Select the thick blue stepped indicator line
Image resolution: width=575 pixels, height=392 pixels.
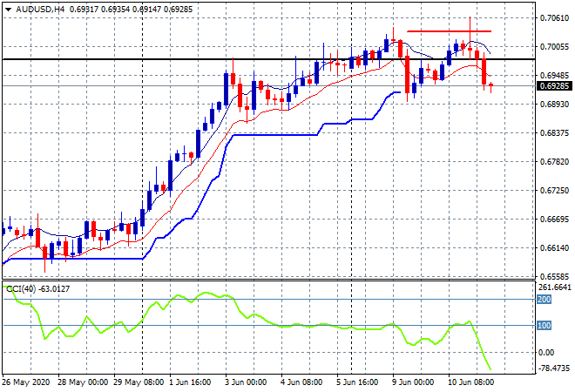pyautogui.click(x=201, y=178)
